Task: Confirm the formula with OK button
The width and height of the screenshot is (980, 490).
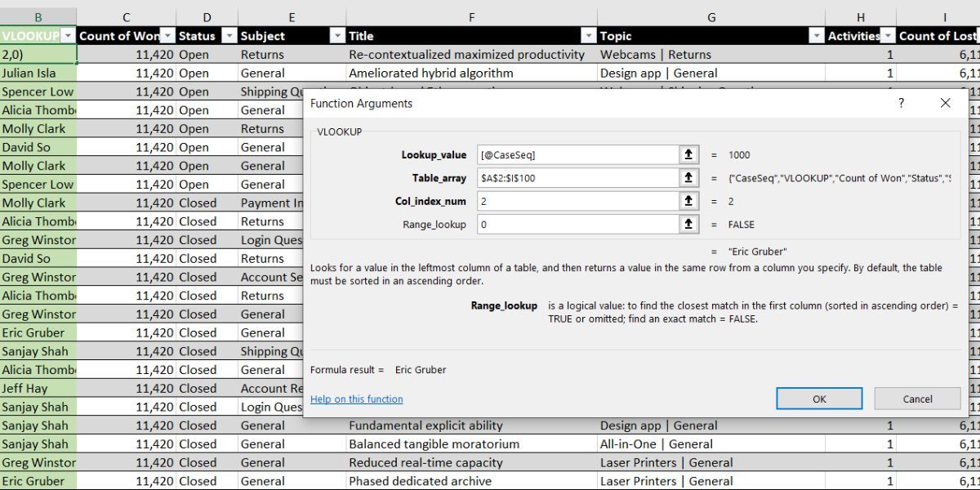Action: pos(819,399)
